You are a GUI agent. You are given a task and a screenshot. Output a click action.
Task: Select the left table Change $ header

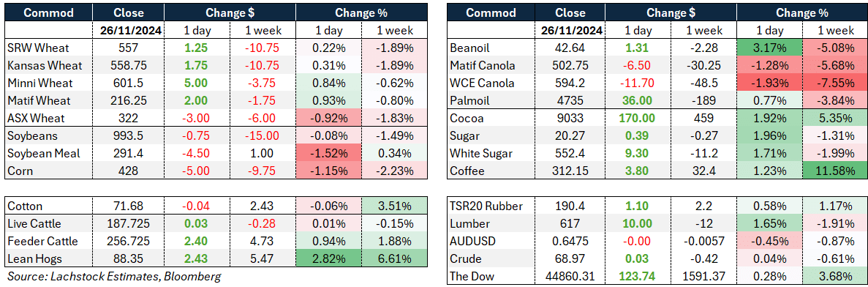click(x=229, y=12)
